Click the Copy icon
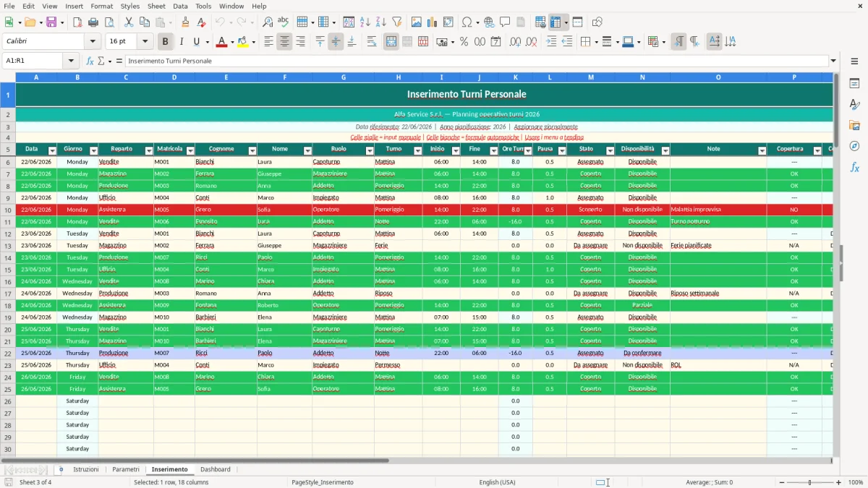Viewport: 868px width, 488px height. [144, 22]
